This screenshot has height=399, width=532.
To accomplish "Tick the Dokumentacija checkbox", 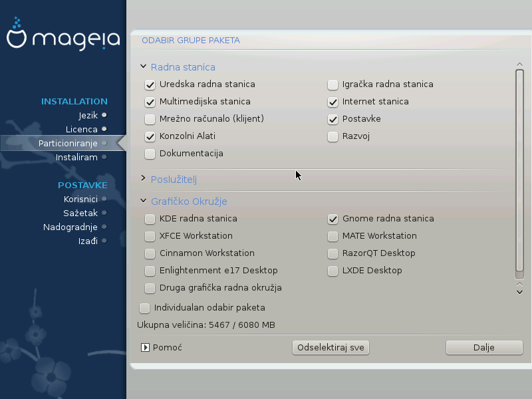I will pos(150,154).
